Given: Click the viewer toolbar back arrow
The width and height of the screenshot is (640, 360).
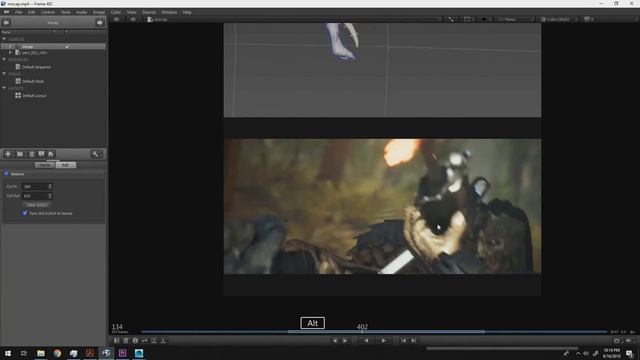Looking at the screenshot, I should [x=116, y=19].
